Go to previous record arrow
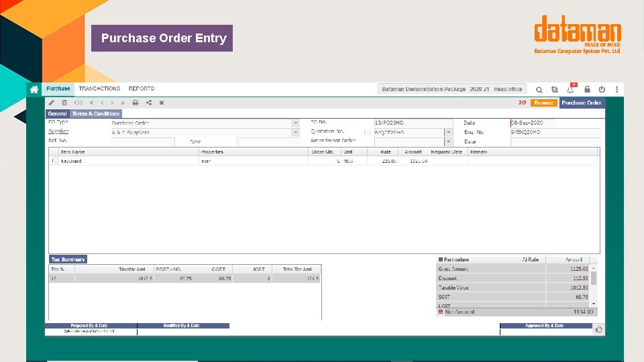The height and width of the screenshot is (362, 644). tap(102, 103)
